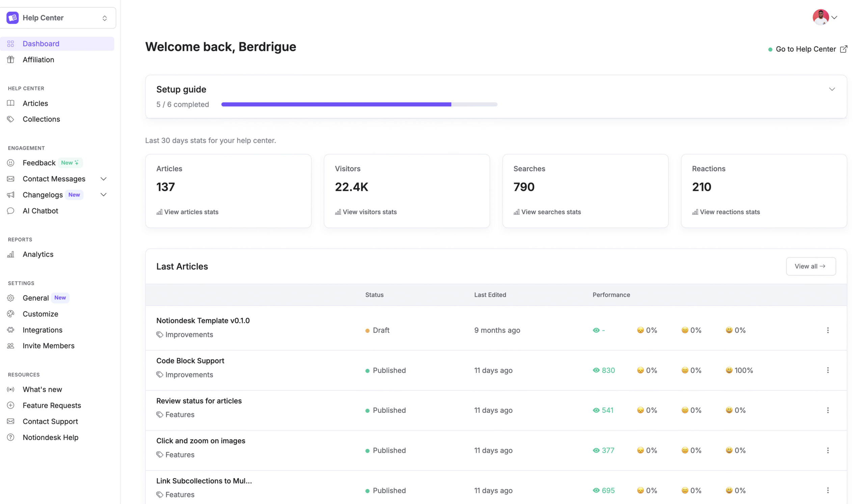
Task: Expand the Contact Messages submenu
Action: tap(103, 179)
